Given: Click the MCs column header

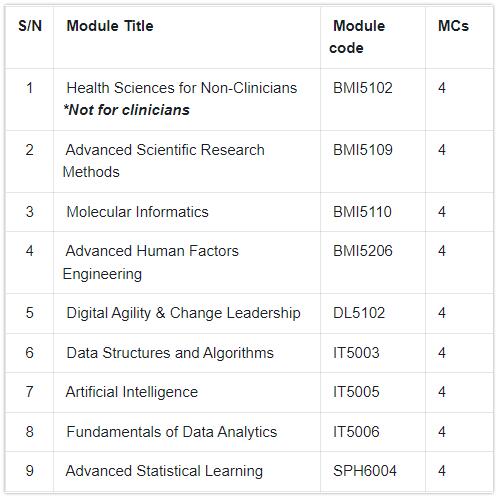Looking at the screenshot, I should click(453, 26).
